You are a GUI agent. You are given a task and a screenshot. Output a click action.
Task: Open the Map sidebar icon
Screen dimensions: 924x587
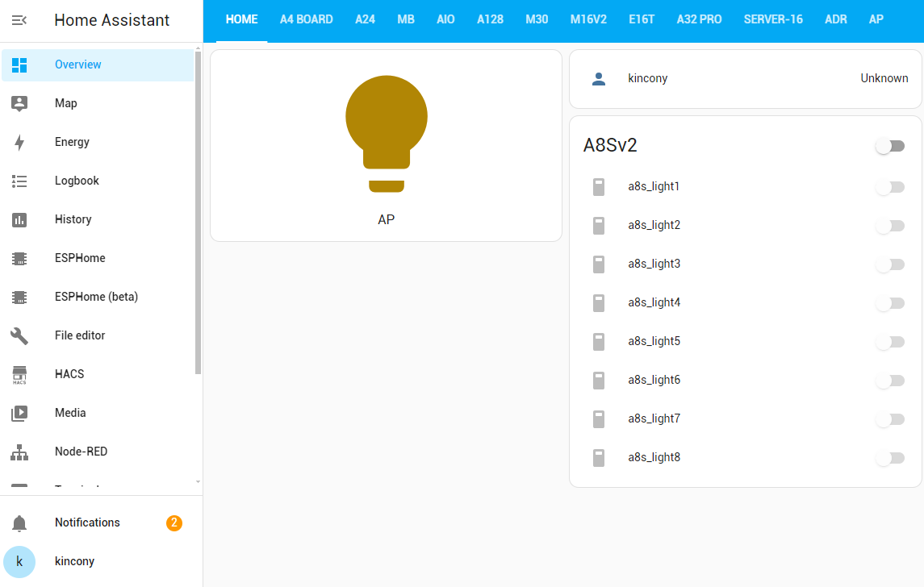tap(19, 103)
